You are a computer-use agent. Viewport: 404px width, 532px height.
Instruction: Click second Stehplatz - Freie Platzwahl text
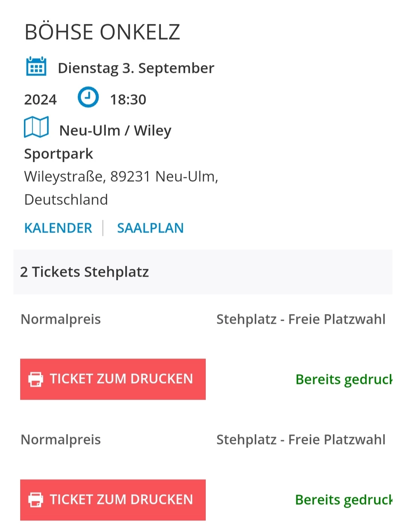pyautogui.click(x=301, y=440)
